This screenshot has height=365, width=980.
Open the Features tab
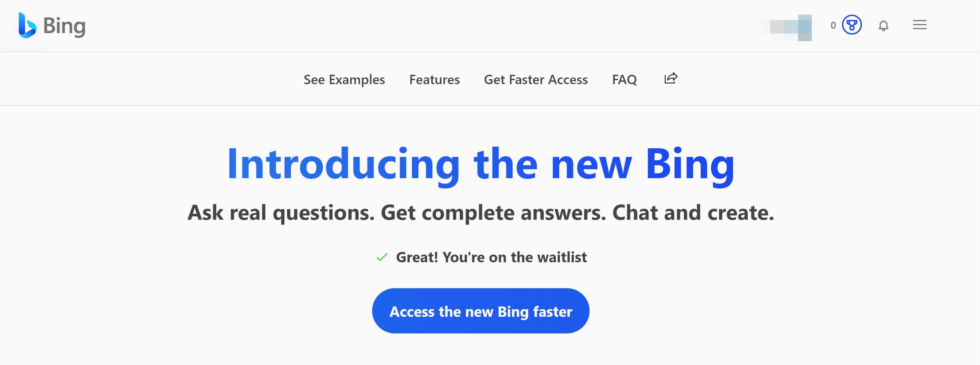(x=434, y=79)
